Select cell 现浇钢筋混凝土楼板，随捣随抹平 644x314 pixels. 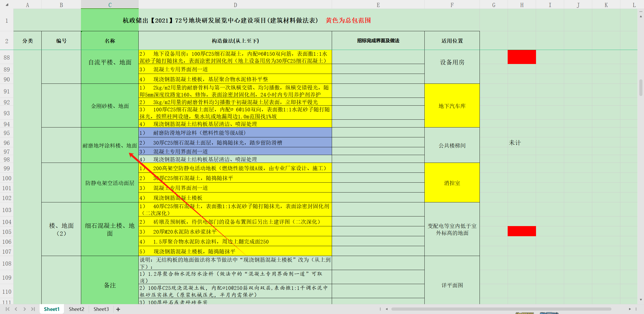tap(235, 251)
